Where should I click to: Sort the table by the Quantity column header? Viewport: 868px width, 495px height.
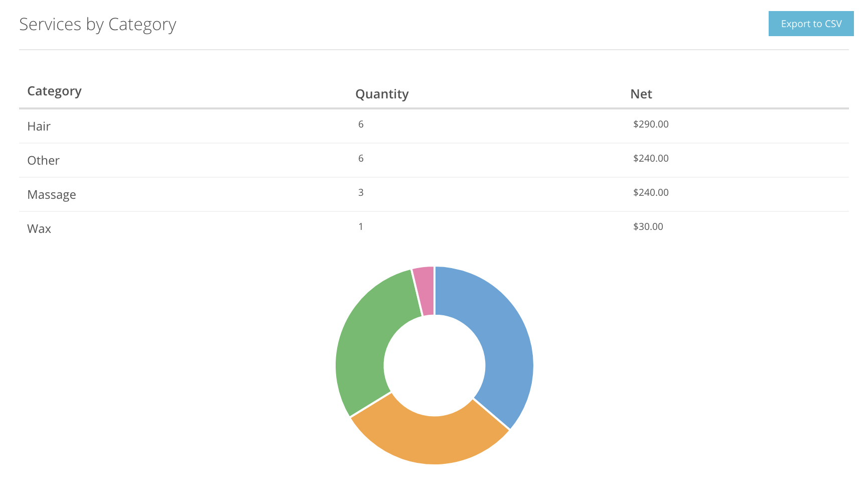(x=382, y=94)
